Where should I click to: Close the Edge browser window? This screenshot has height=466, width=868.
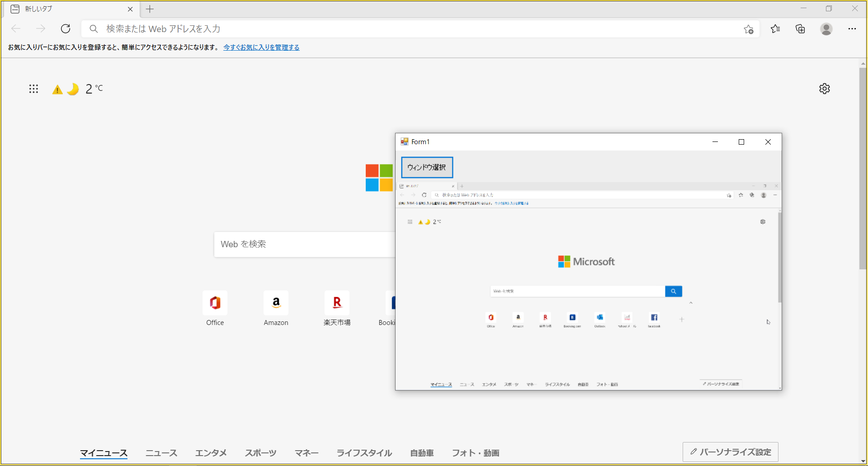(854, 9)
